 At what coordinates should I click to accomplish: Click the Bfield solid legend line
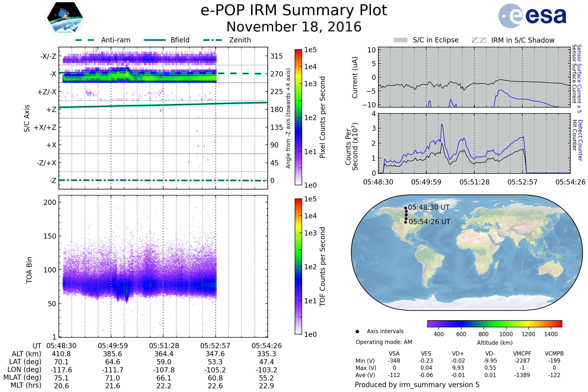click(x=155, y=40)
